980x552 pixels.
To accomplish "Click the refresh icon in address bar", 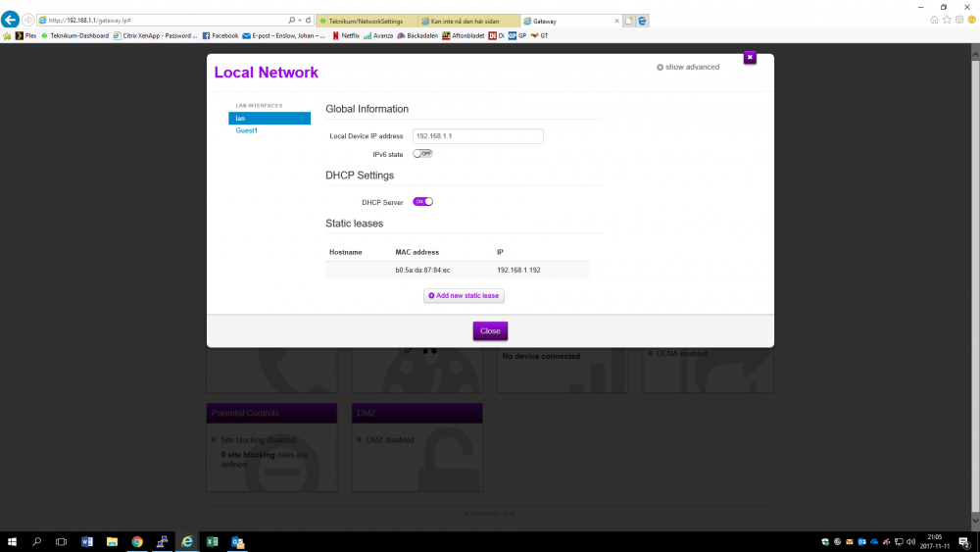I will pyautogui.click(x=308, y=20).
